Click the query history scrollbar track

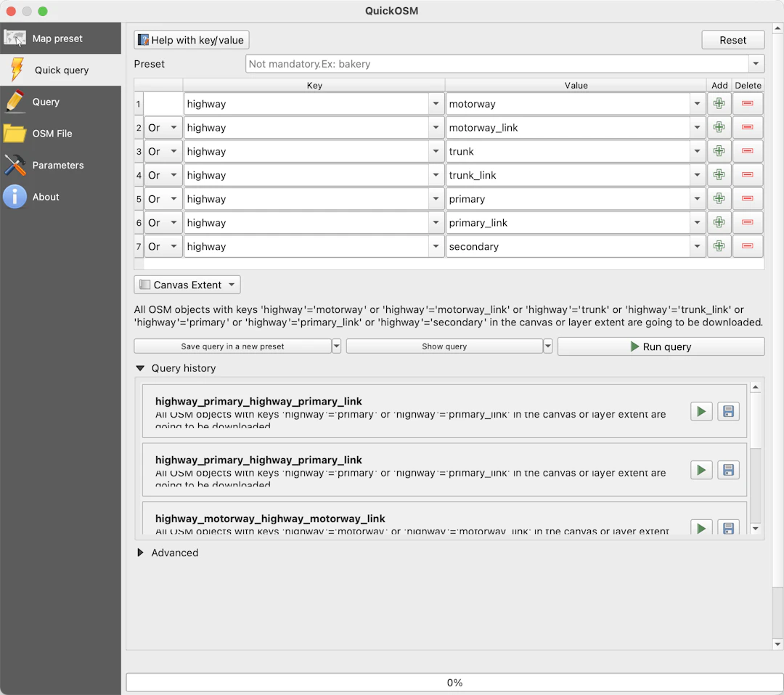click(x=756, y=485)
